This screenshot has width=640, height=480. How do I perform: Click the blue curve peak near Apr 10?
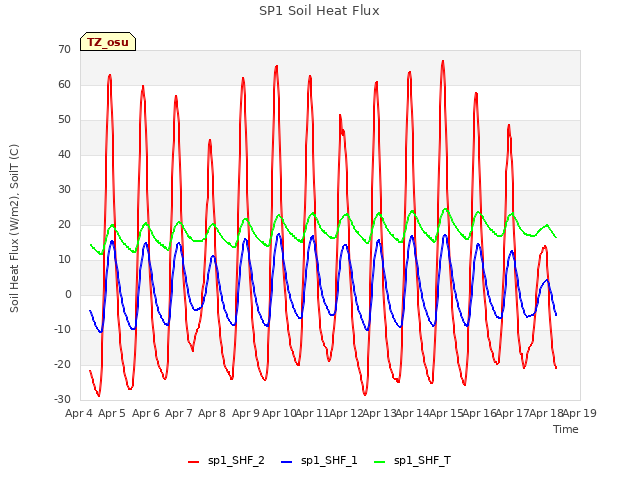tap(278, 234)
